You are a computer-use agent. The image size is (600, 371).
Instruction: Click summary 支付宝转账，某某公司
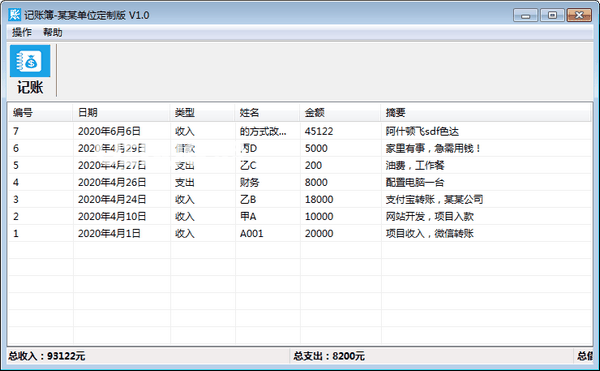(434, 199)
